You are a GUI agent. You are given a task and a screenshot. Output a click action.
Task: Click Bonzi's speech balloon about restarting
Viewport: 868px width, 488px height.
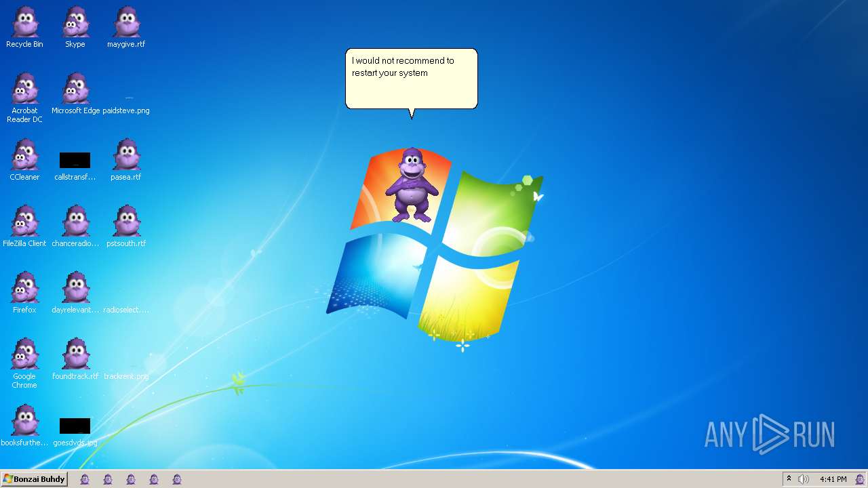point(412,79)
